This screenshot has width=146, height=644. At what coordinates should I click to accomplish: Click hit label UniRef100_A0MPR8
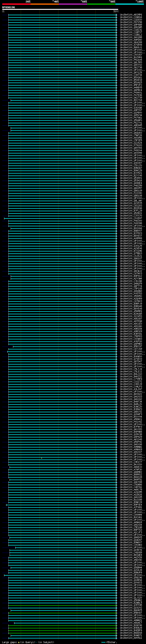pos(131,238)
